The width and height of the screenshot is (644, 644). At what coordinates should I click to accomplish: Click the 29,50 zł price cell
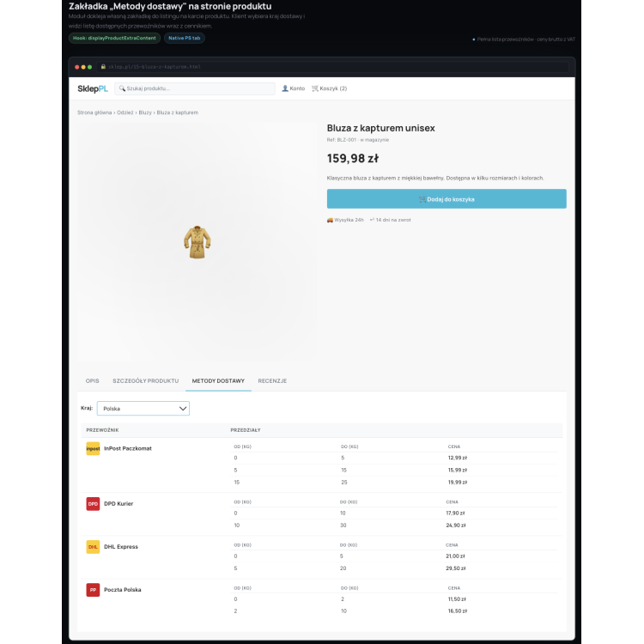tap(456, 568)
